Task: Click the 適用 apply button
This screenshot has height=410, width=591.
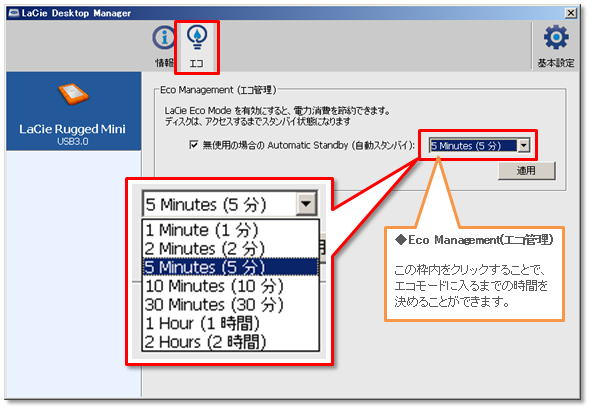Action: [526, 171]
